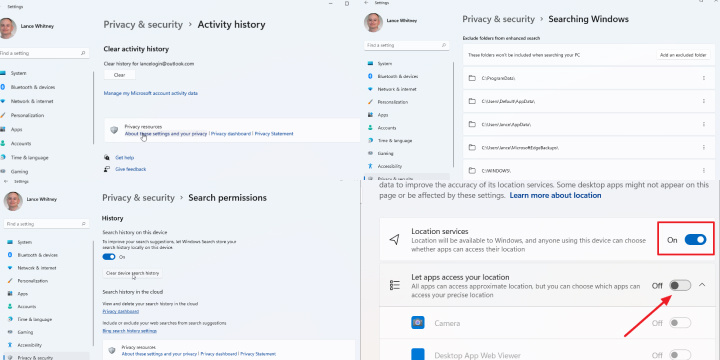Focus Find a setting field in Searching Windows window
720x360 pixels.
(x=406, y=45)
